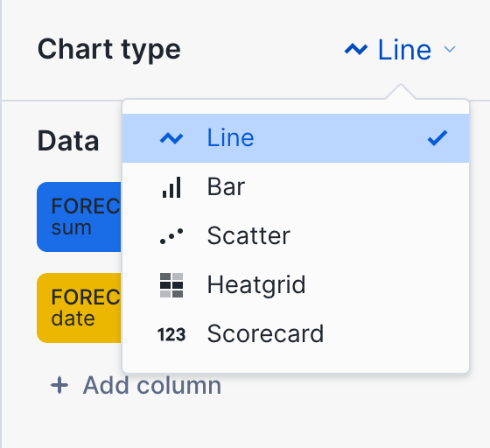This screenshot has height=448, width=490.
Task: Click the blue FOREC sum column pill
Action: click(x=79, y=217)
